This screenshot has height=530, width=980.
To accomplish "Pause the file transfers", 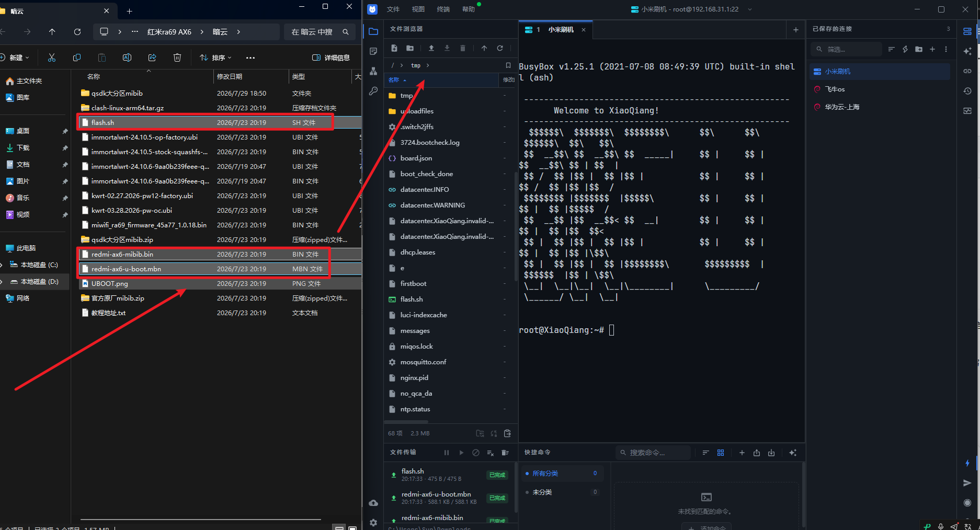I will pyautogui.click(x=447, y=453).
